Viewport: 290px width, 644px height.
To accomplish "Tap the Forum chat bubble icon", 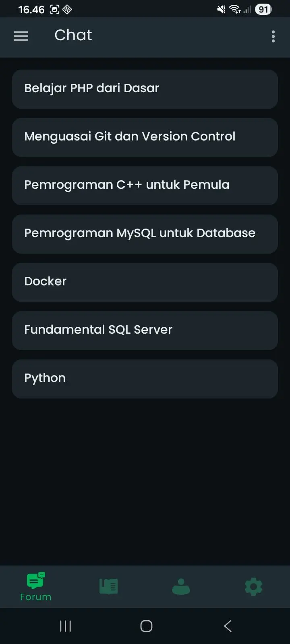I will pyautogui.click(x=36, y=580).
